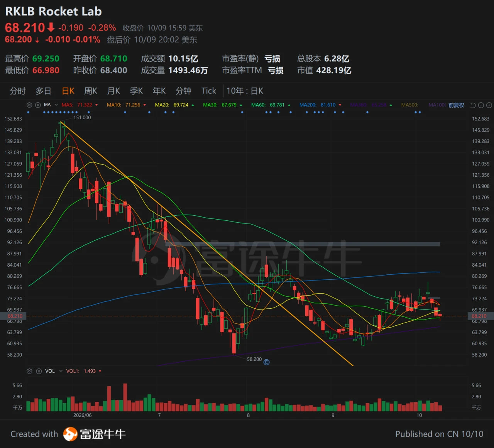Click the RKLB Rocket Lab title
The width and height of the screenshot is (494, 448).
(x=54, y=12)
